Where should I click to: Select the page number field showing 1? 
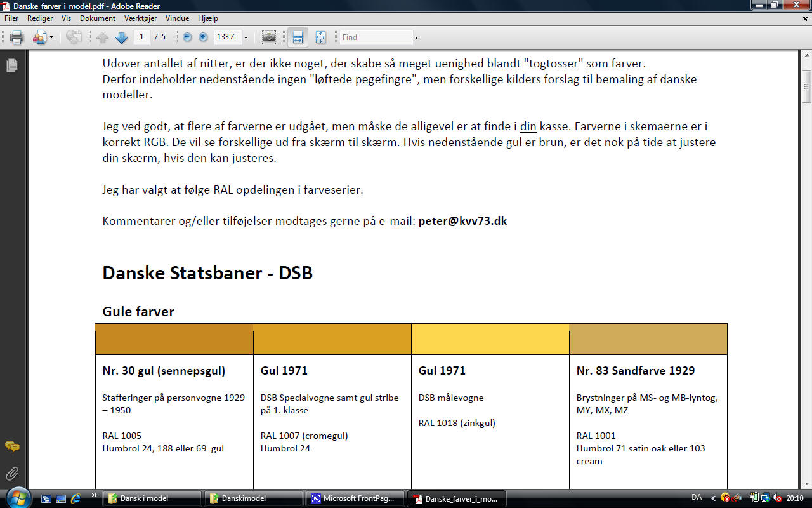[141, 37]
